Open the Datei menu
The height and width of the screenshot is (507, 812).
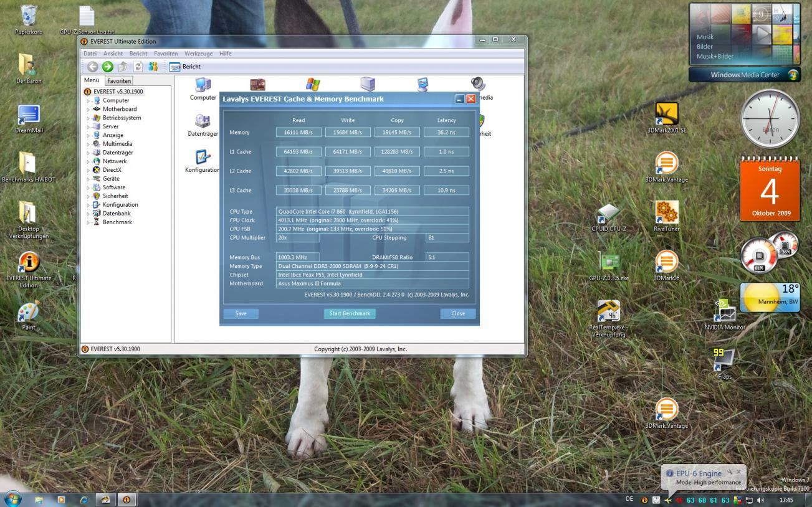90,54
